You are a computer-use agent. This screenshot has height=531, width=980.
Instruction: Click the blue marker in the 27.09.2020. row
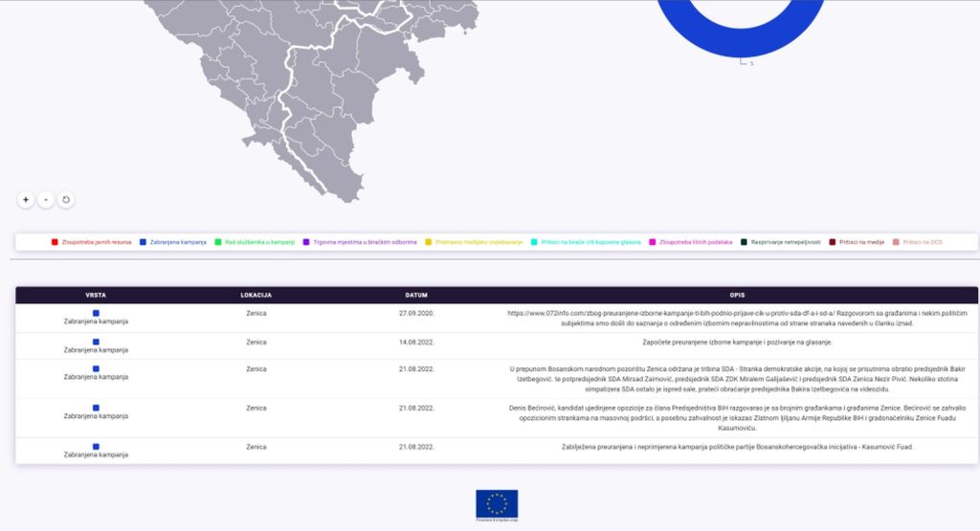point(96,313)
